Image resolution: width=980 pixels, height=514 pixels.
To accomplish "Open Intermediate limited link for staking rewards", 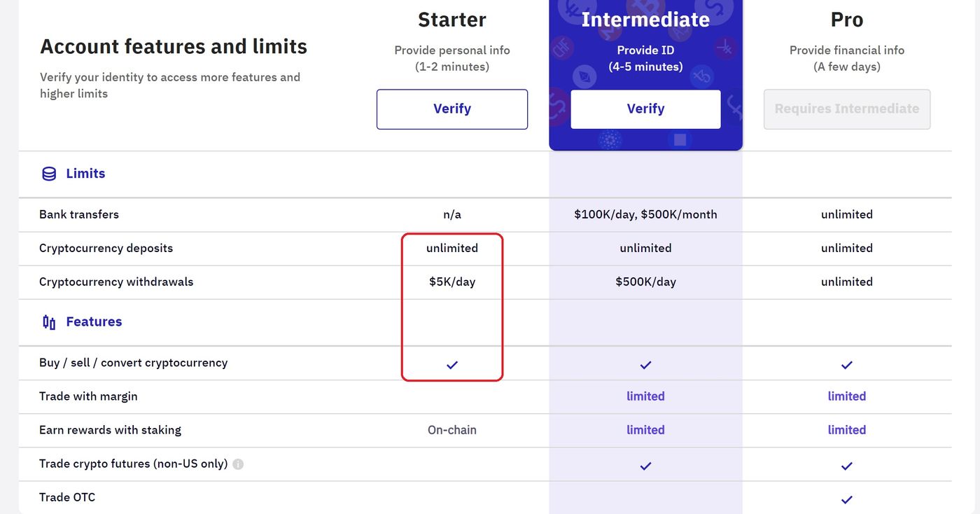I will pos(645,430).
